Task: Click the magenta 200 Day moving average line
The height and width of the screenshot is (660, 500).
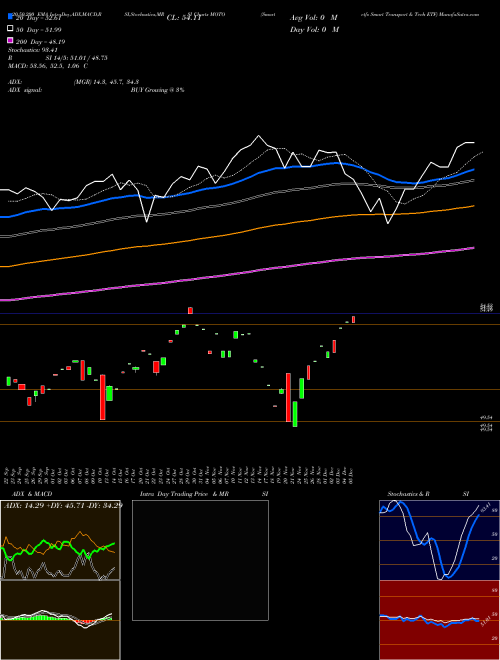Action: tap(236, 274)
